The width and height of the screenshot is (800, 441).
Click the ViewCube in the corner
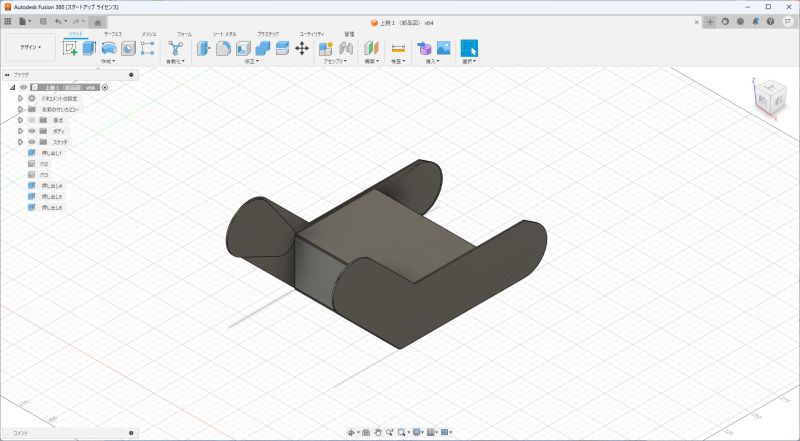[770, 98]
